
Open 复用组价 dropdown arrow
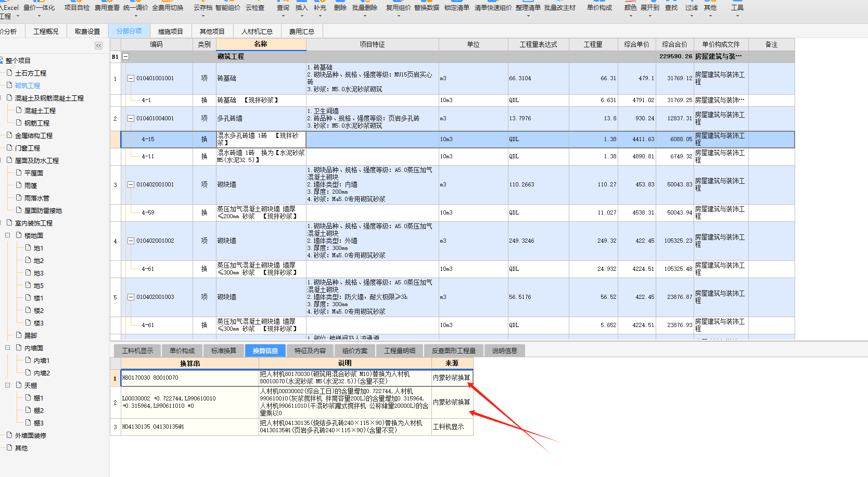click(398, 16)
